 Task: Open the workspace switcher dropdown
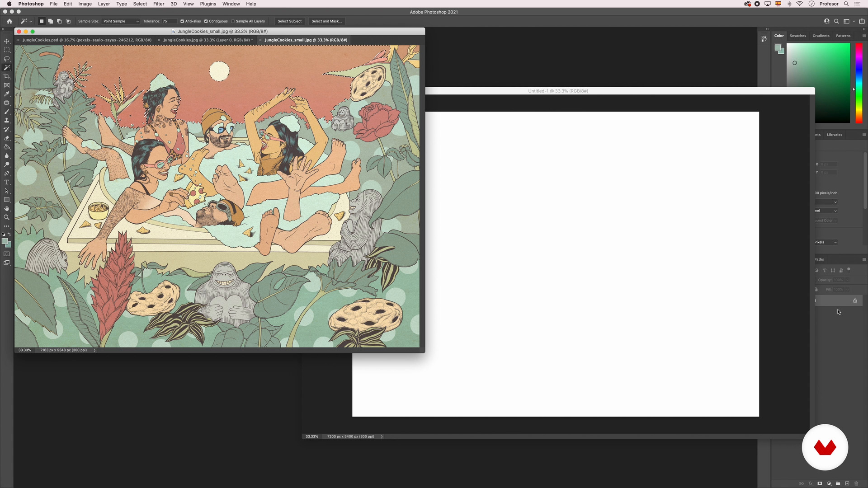coord(849,21)
